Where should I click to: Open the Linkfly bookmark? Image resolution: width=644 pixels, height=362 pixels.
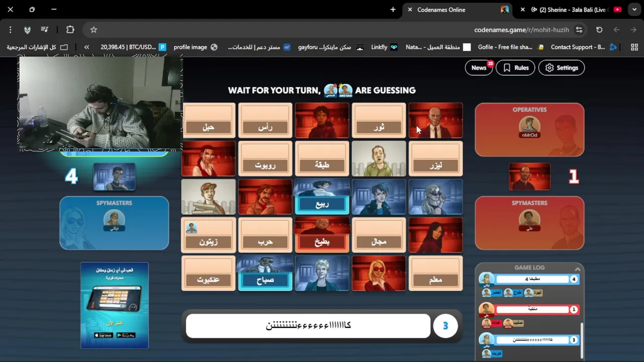click(384, 47)
